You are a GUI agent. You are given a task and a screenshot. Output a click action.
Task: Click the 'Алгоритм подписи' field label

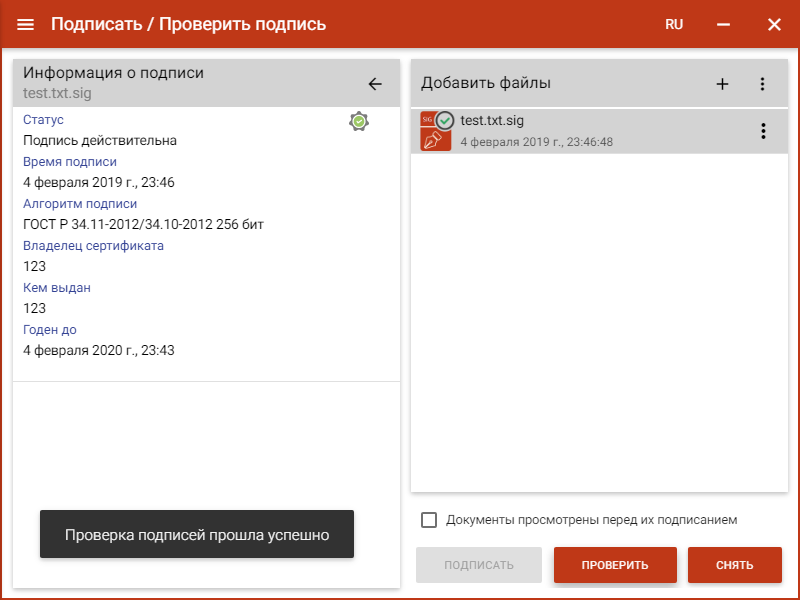click(x=80, y=203)
